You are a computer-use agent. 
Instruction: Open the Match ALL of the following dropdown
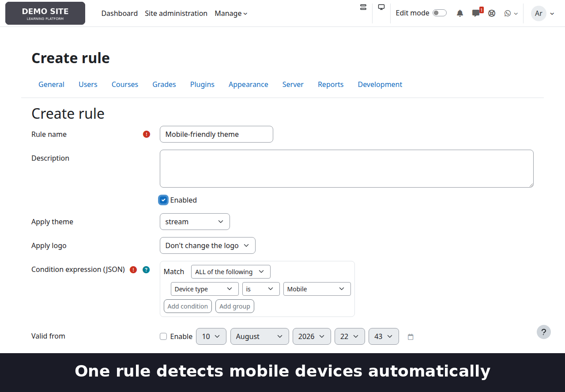pyautogui.click(x=231, y=272)
